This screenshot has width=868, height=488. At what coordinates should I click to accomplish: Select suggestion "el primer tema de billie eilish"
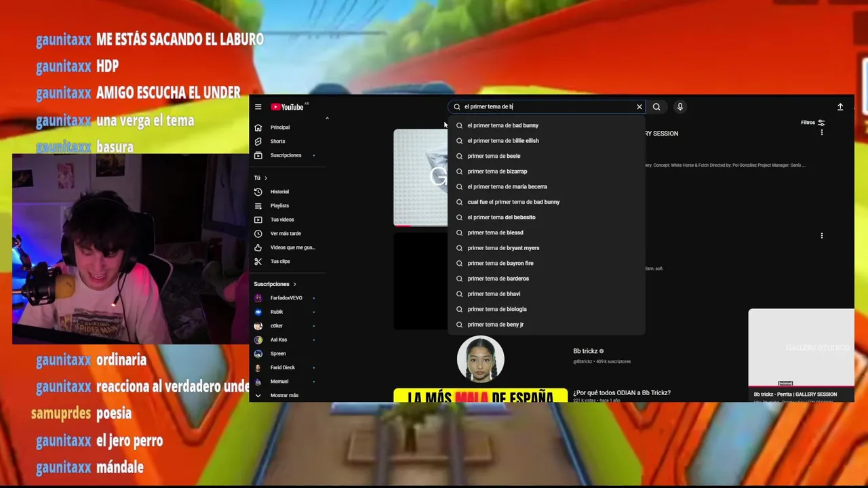click(546, 141)
